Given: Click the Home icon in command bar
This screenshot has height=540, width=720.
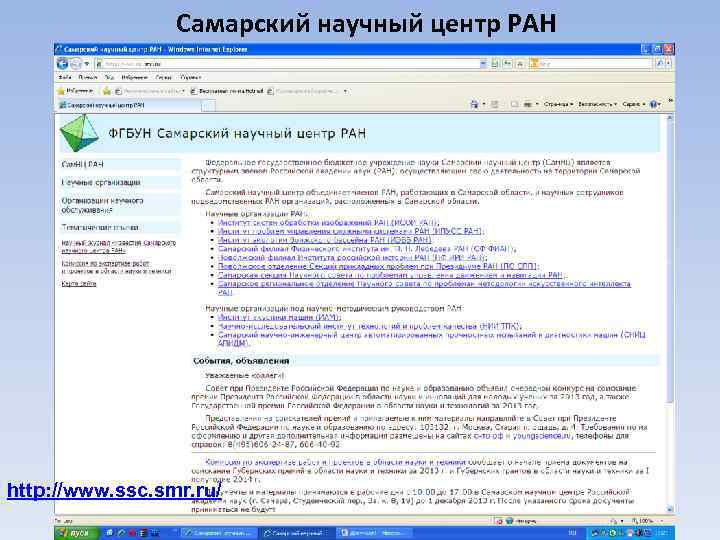Looking at the screenshot, I should (474, 105).
